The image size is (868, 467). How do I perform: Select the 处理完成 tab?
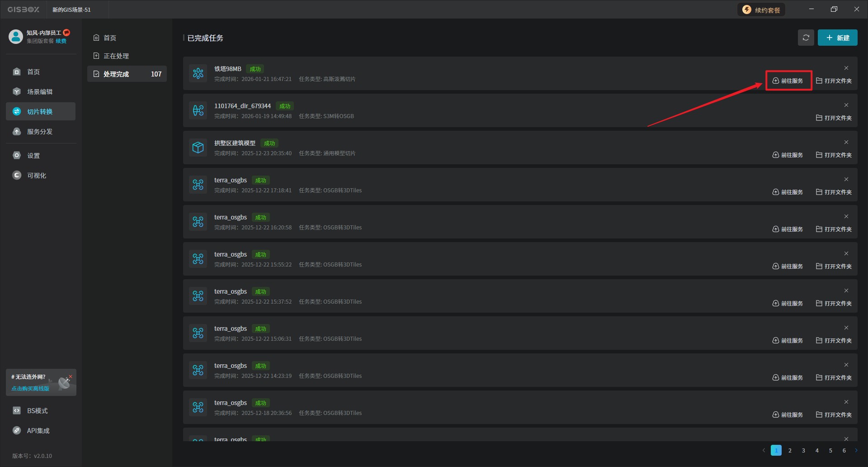(116, 74)
